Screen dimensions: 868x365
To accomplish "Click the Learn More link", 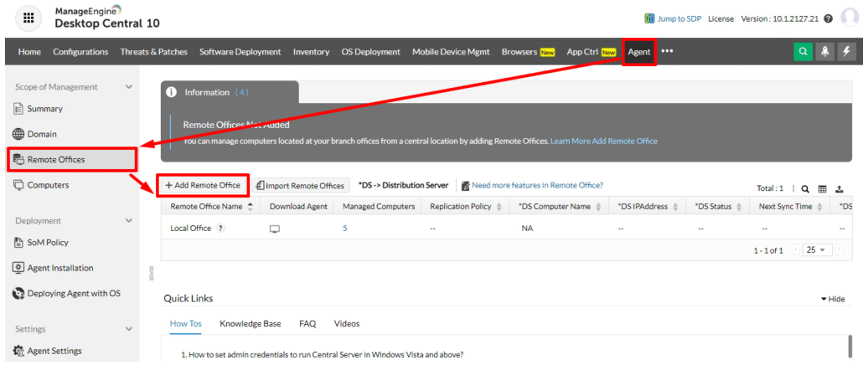I will point(571,141).
